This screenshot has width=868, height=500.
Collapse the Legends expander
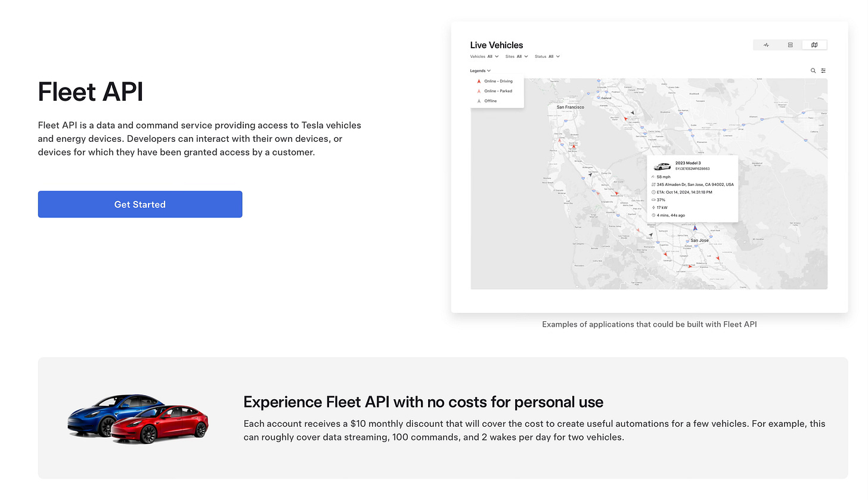[x=480, y=70]
